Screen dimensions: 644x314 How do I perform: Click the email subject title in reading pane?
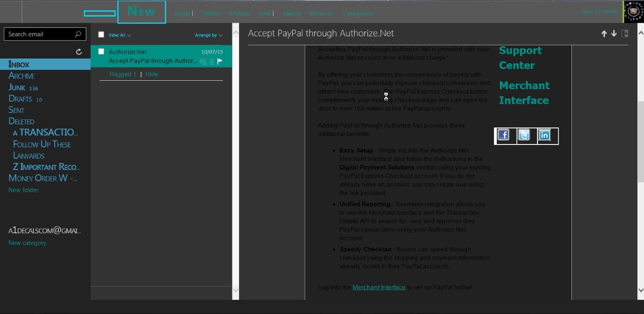321,33
